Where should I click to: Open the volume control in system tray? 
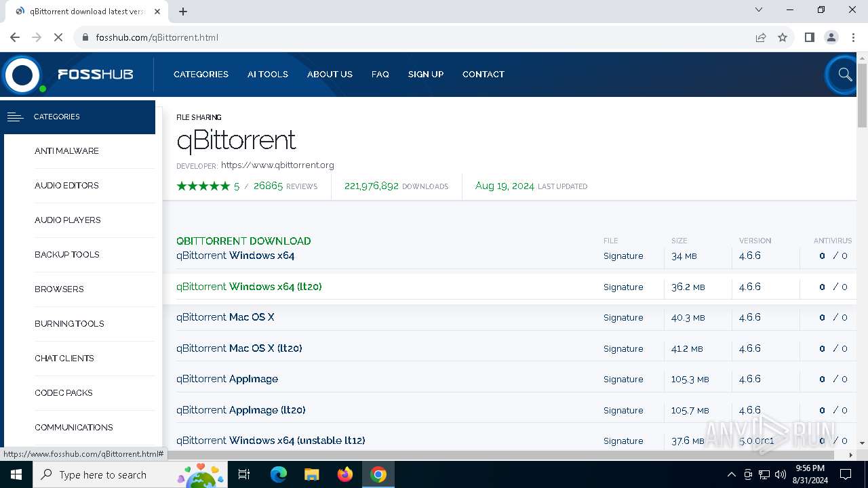coord(781,474)
